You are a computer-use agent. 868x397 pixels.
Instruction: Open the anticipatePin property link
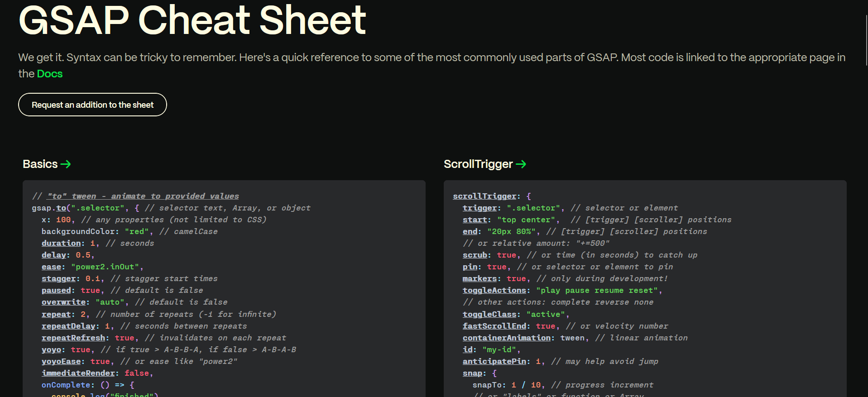point(494,361)
